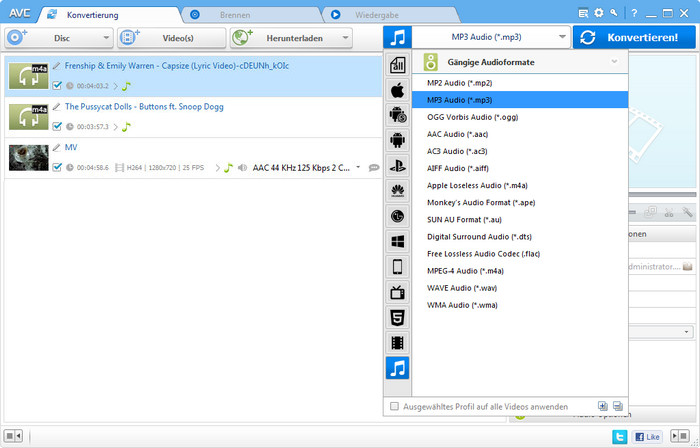Select the Android devices category icon
The image size is (700, 448).
pyautogui.click(x=397, y=140)
